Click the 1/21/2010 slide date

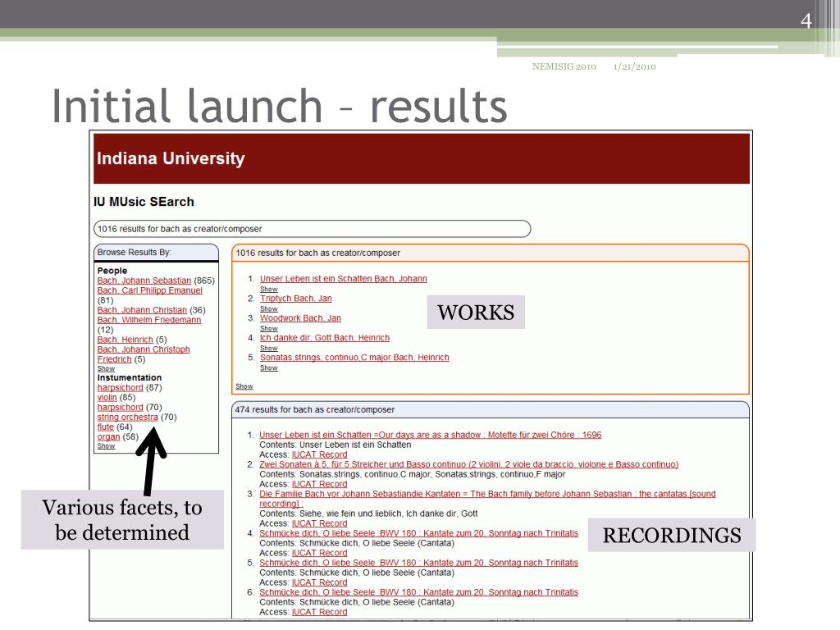[635, 66]
